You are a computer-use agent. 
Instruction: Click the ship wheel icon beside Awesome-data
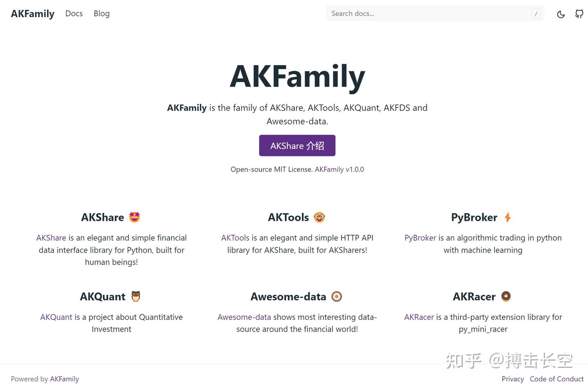pos(336,296)
